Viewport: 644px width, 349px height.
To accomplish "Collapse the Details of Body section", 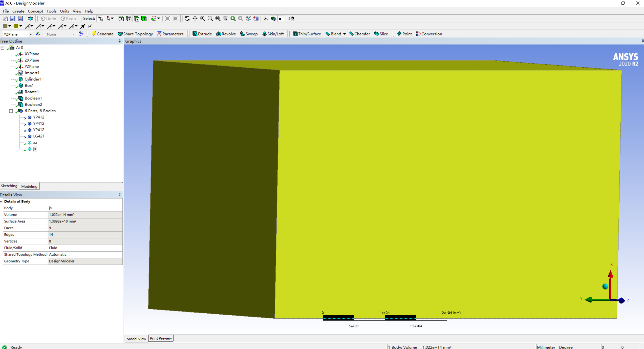I will coord(1,201).
